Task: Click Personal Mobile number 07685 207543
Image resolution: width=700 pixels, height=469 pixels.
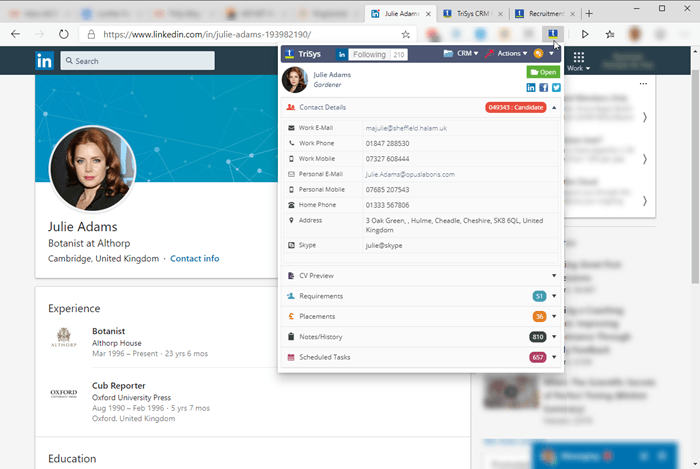Action: pos(388,190)
